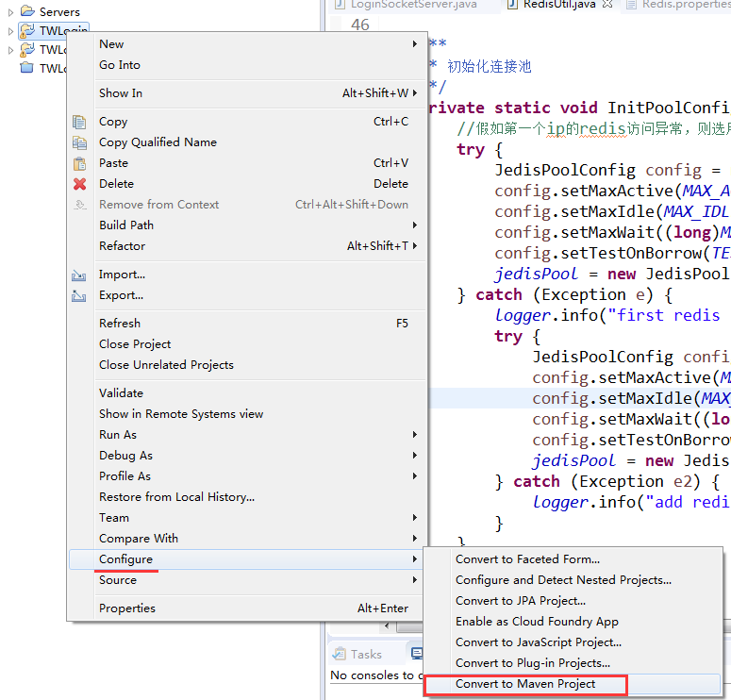Click the red Delete X icon
The image size is (731, 700).
(80, 184)
